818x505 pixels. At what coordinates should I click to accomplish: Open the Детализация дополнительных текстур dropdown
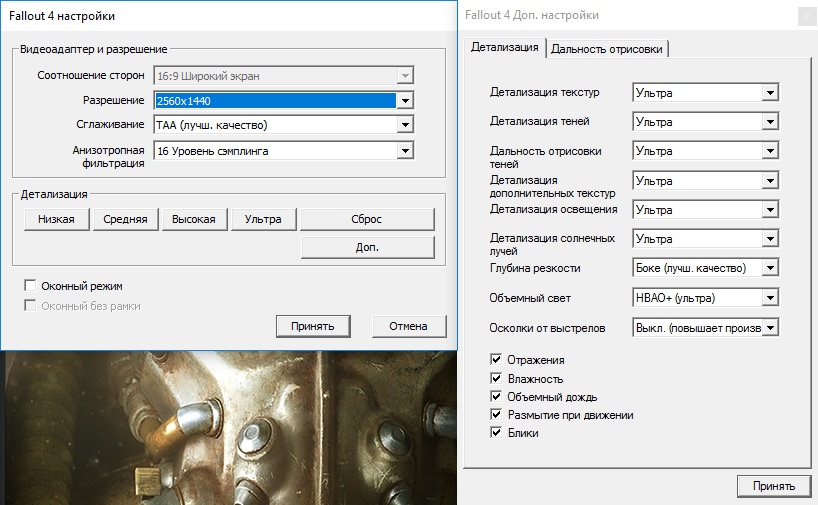coord(705,181)
